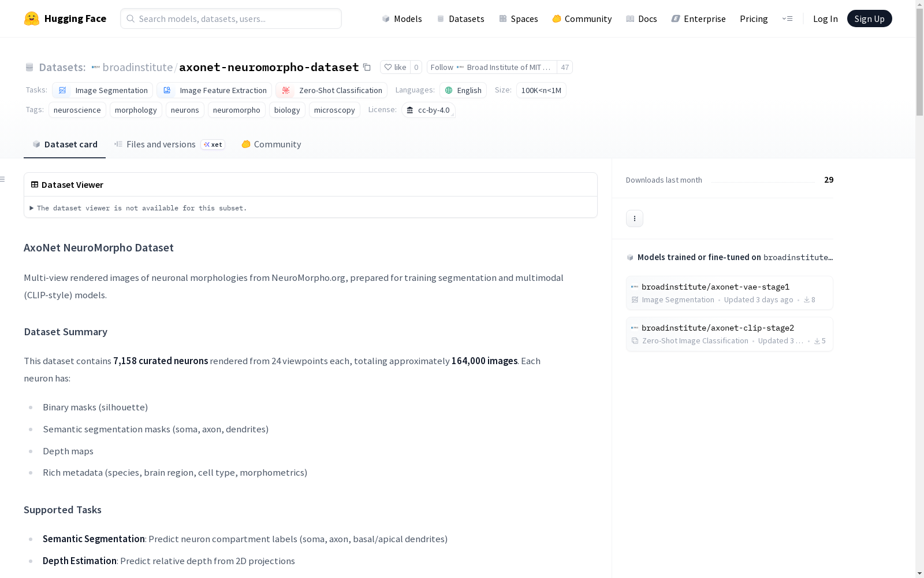The height and width of the screenshot is (578, 924).
Task: Follow the Broad Institute of MIT organization
Action: (492, 67)
